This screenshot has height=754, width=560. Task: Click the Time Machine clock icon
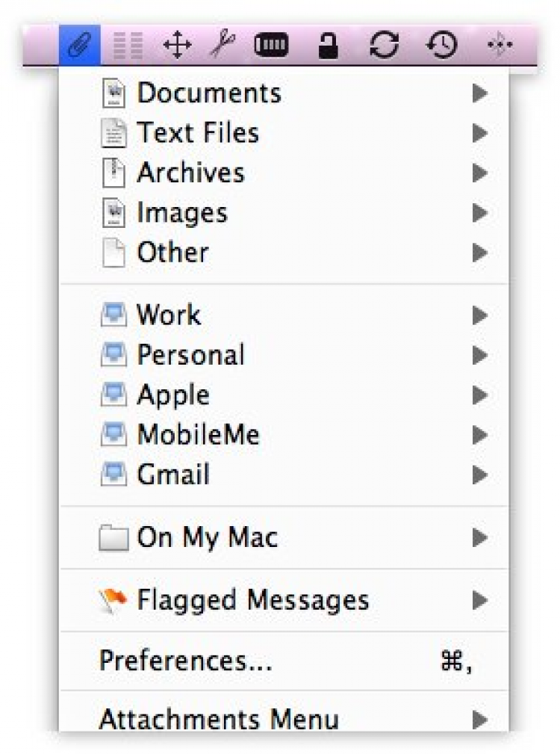coord(442,46)
